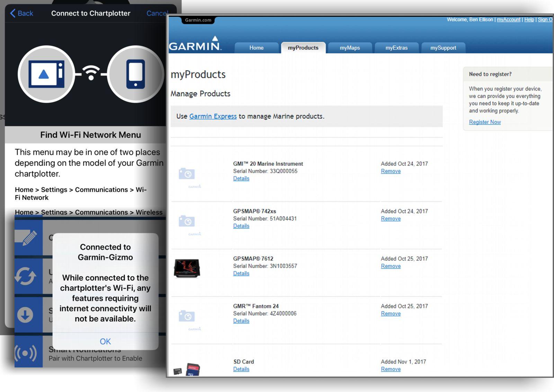Click the Welcome, Ben Ellison text
The height and width of the screenshot is (392, 554).
tap(470, 20)
